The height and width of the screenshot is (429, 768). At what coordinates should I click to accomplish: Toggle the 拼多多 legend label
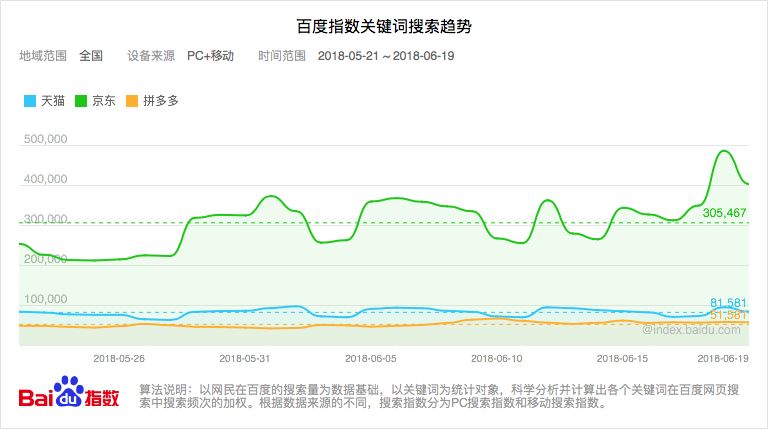[x=161, y=101]
